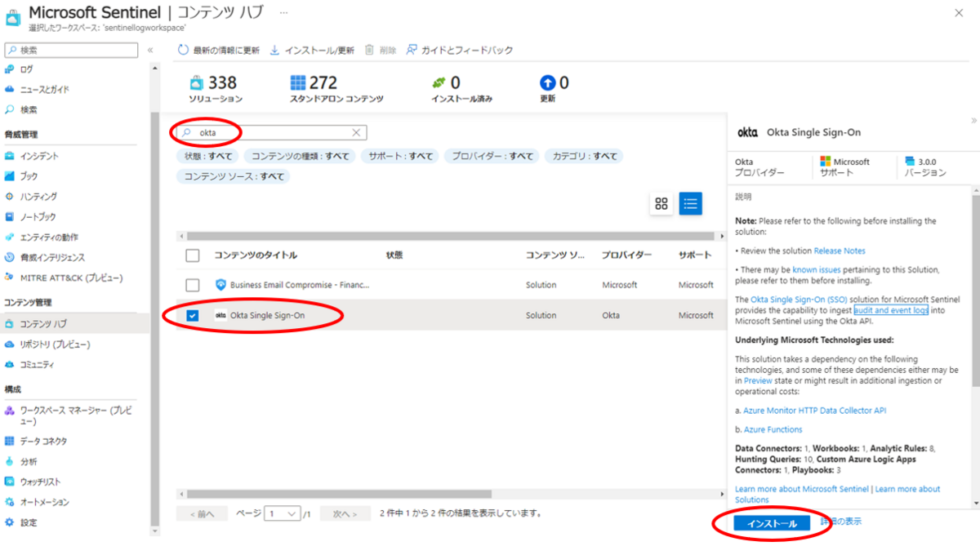
Task: Click the content hub okta search field
Action: click(272, 132)
